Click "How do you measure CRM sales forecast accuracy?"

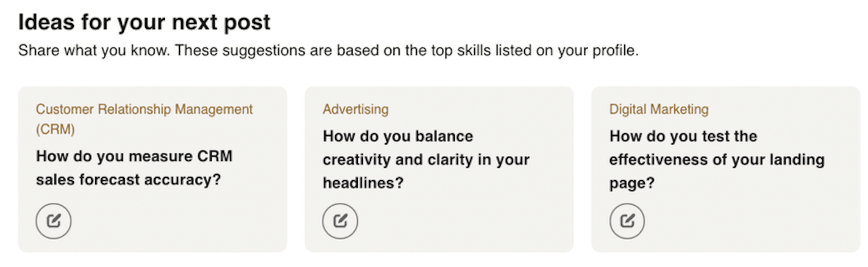(x=134, y=168)
